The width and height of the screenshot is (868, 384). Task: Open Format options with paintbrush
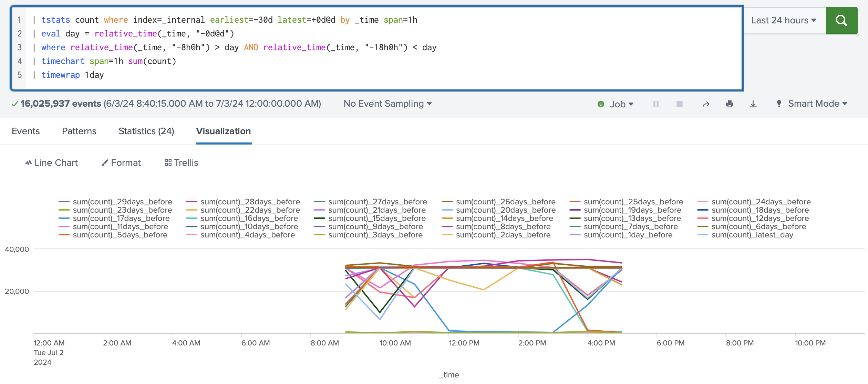click(121, 163)
